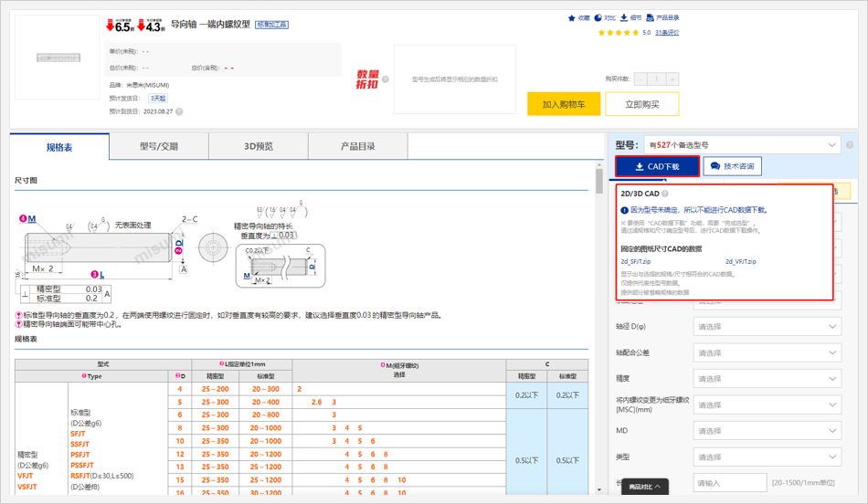Click the 收藏 star icon
868x504 pixels.
tap(572, 17)
